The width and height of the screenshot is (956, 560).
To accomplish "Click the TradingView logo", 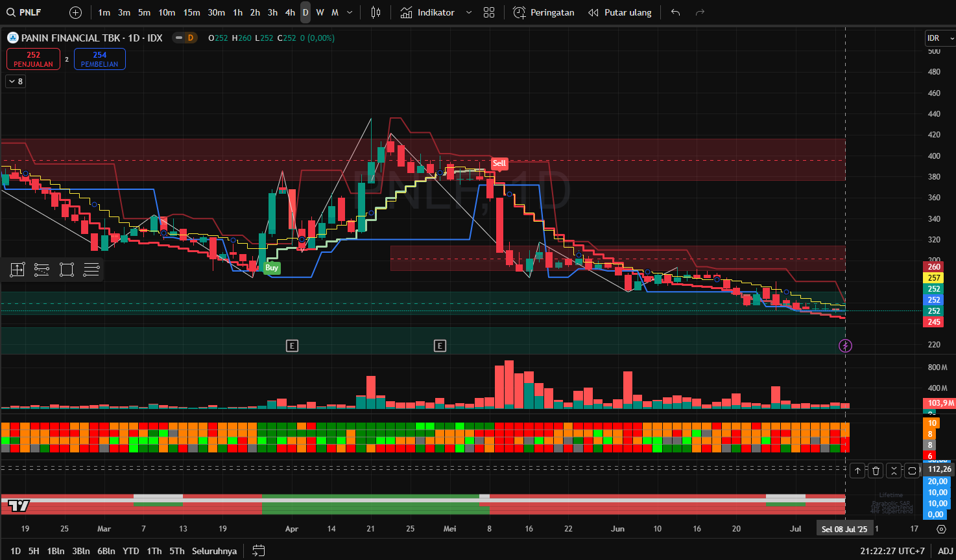I will pyautogui.click(x=19, y=506).
